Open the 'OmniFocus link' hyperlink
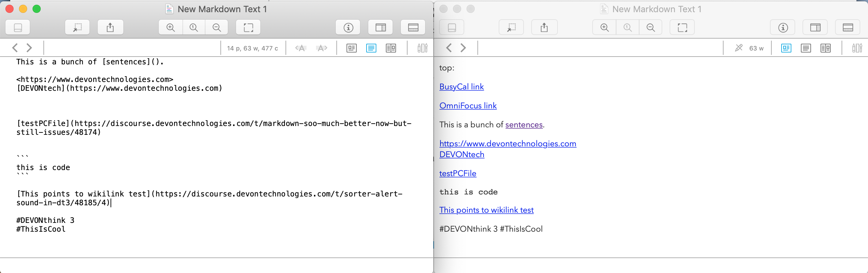Image resolution: width=868 pixels, height=273 pixels. click(x=468, y=106)
